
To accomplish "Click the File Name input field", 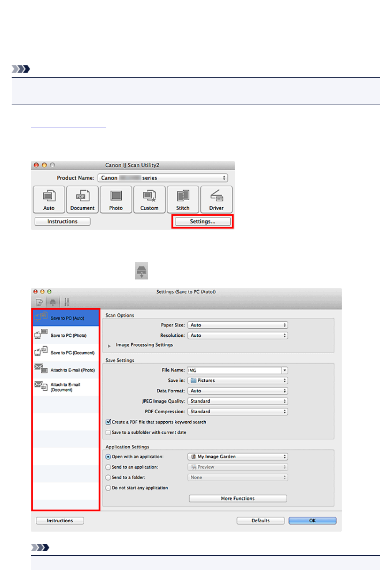I will [x=234, y=370].
